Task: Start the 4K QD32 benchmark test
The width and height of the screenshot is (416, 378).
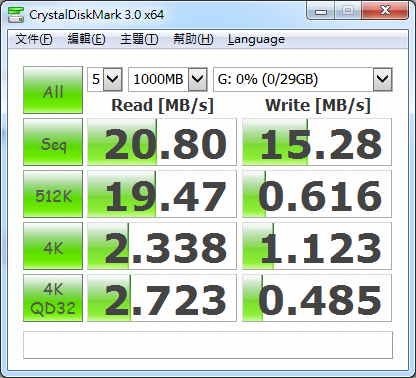Action: click(x=53, y=298)
